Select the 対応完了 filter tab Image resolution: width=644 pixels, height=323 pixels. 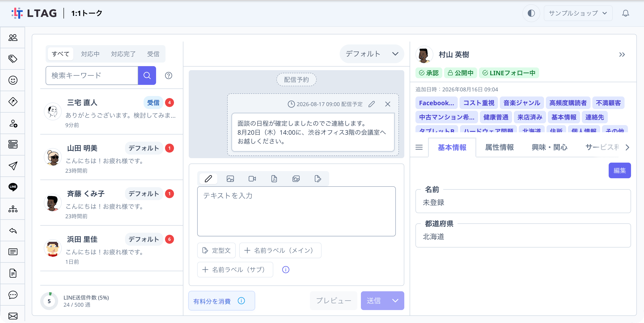(123, 54)
